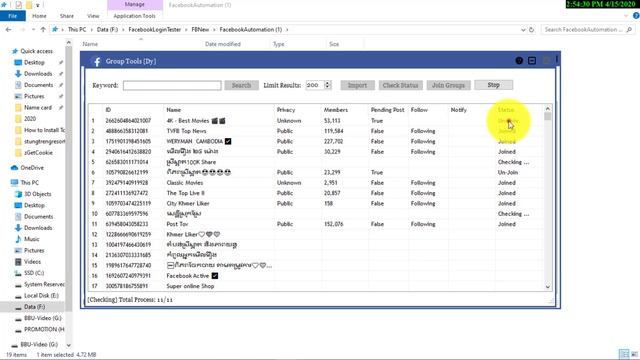
Task: Increase the Limit Results value
Action: point(327,83)
